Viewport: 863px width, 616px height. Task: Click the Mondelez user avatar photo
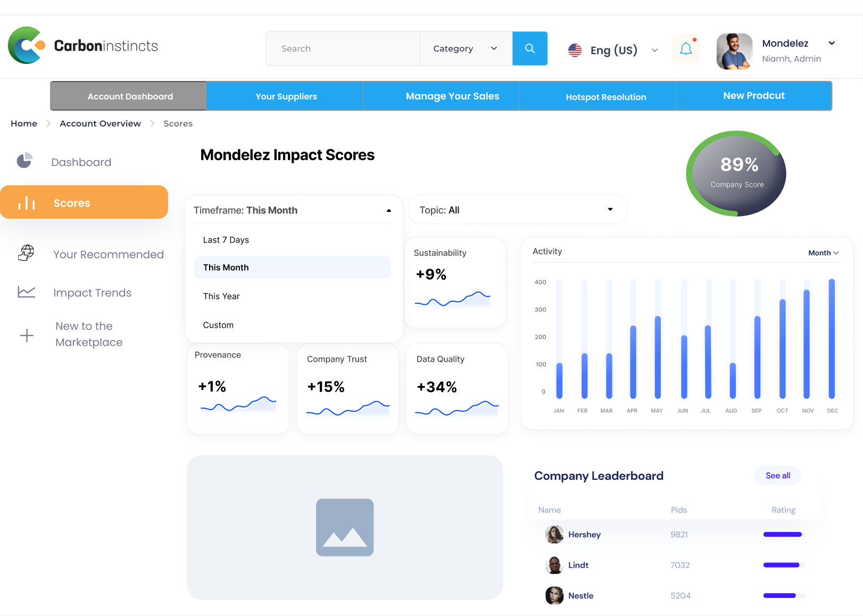(734, 52)
